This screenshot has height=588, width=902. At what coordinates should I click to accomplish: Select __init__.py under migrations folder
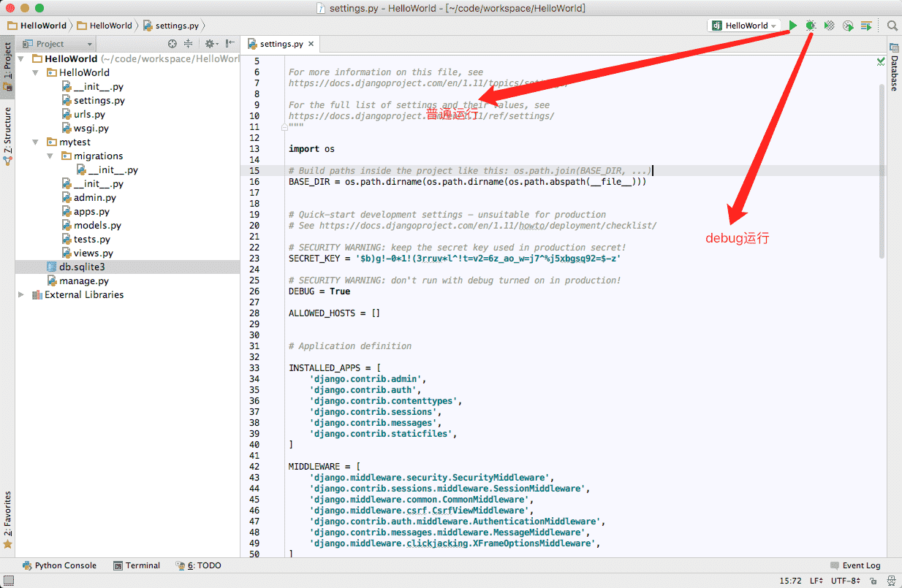[113, 169]
